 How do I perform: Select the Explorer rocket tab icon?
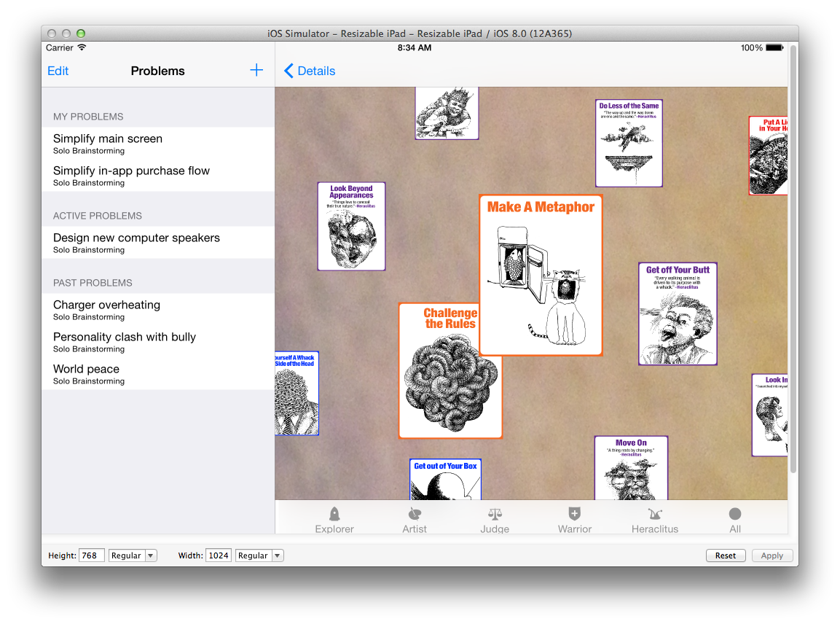pyautogui.click(x=334, y=514)
